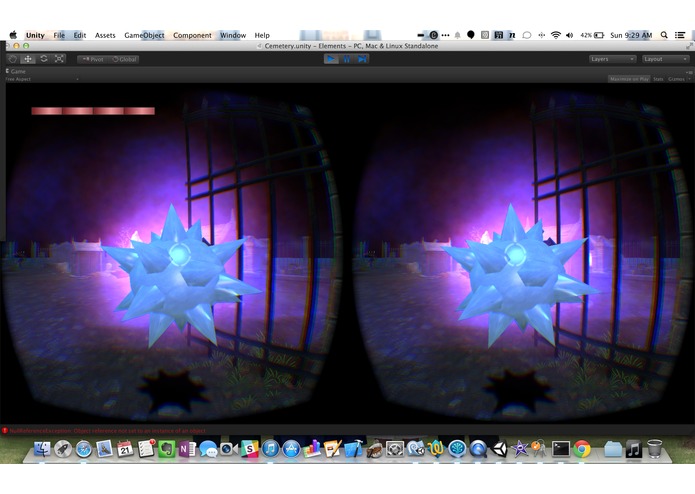
Task: Open the Window menu
Action: [x=233, y=35]
